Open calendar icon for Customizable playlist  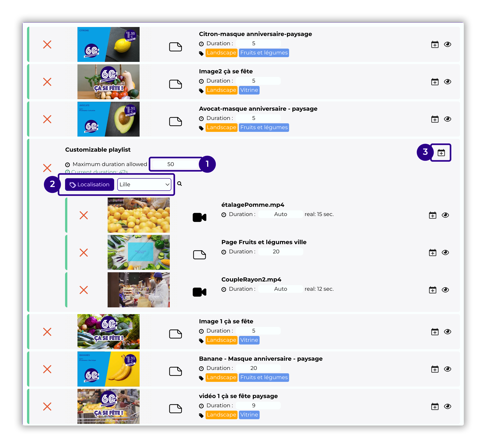click(x=441, y=153)
